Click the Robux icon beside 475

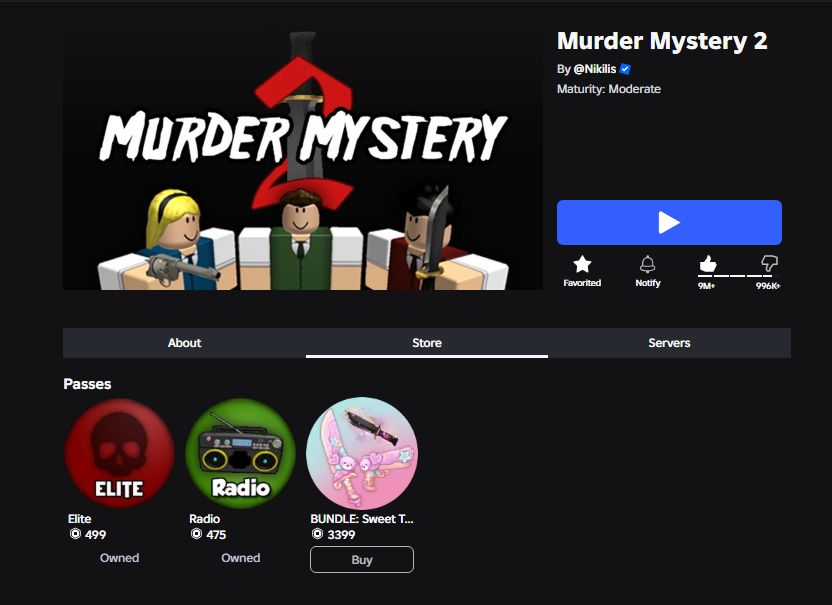coord(196,534)
